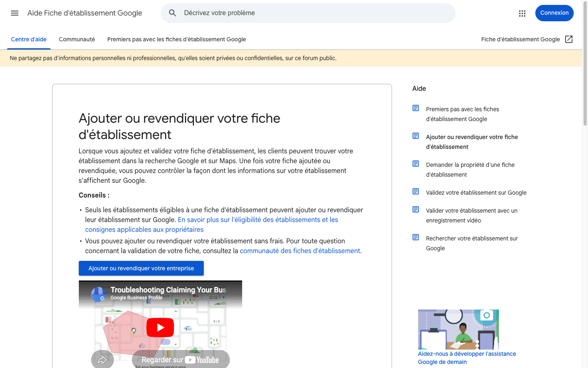Open communauté des fiches d'établissement link
Screen dimensions: 588x368
click(x=300, y=251)
